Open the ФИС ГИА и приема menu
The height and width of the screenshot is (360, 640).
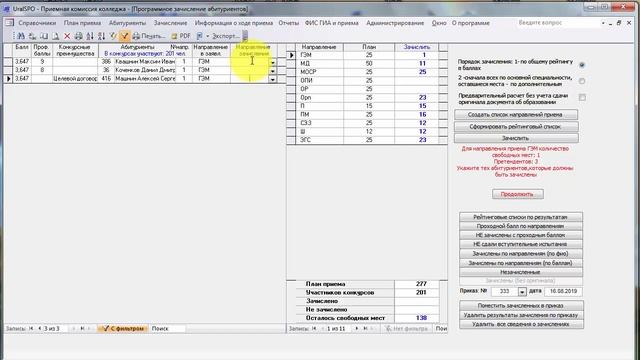pyautogui.click(x=331, y=23)
